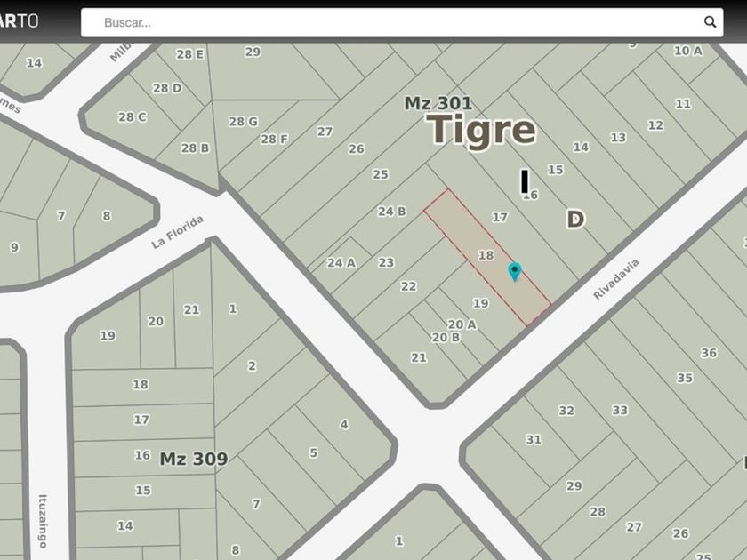Select parcel 36 south of Rivadavia
Screen dimensions: 747x560
pyautogui.click(x=709, y=353)
